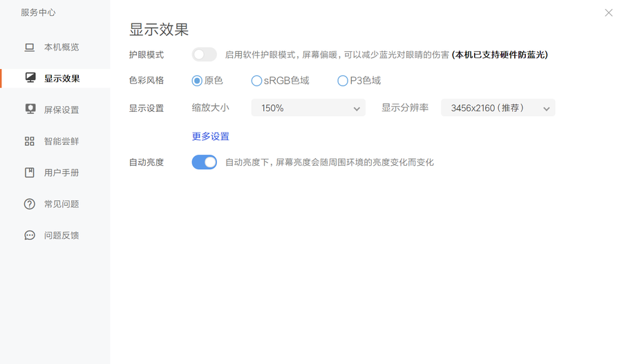Close the 服务中心 window
622x364 pixels.
pos(608,12)
